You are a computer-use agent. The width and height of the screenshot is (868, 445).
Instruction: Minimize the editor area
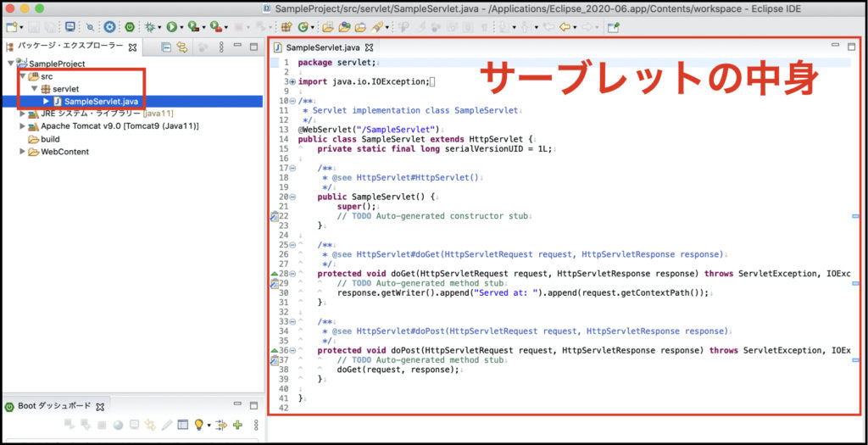[x=835, y=45]
